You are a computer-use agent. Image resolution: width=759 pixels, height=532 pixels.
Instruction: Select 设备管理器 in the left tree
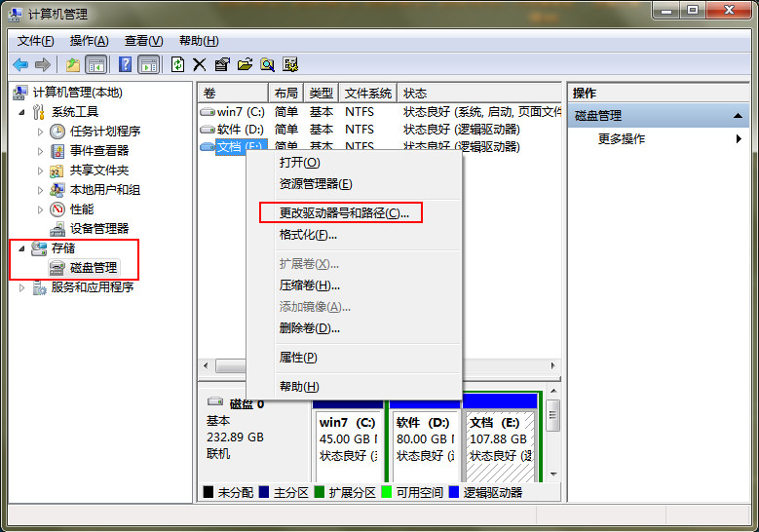[98, 229]
